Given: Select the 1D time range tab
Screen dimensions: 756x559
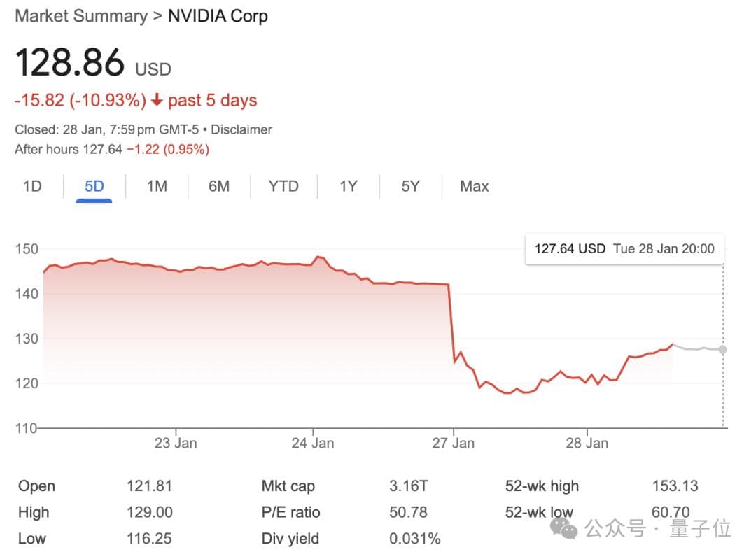Looking at the screenshot, I should pos(32,186).
